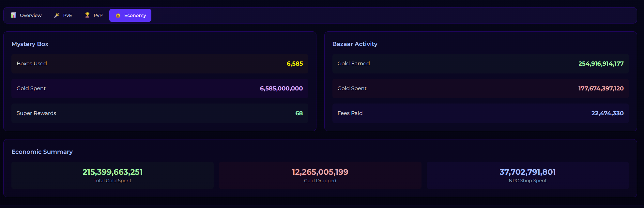The height and width of the screenshot is (208, 644).
Task: Click the PvE sword icon
Action: [x=57, y=15]
